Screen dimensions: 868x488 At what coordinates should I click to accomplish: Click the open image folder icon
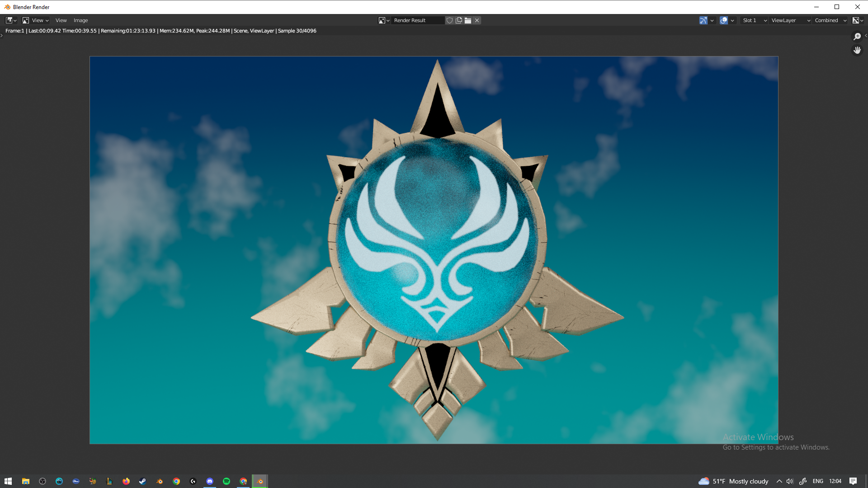click(x=468, y=20)
